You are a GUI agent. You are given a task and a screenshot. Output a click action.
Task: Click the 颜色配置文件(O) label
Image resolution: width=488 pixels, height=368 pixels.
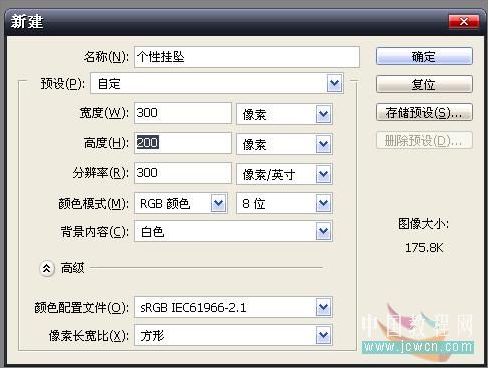pyautogui.click(x=81, y=307)
